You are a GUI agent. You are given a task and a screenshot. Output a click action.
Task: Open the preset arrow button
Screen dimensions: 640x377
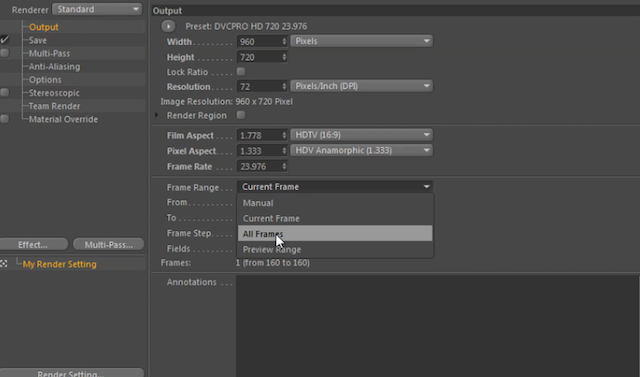(168, 26)
